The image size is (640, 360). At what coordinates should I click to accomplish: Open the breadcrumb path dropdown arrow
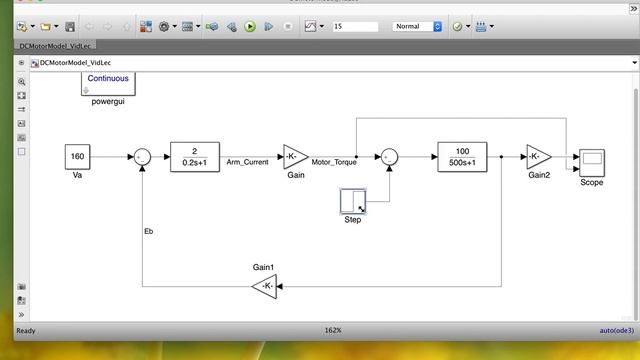[x=634, y=63]
